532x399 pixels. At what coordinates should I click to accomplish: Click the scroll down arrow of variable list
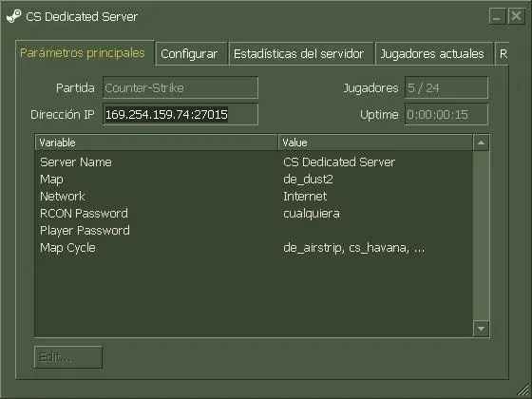481,329
